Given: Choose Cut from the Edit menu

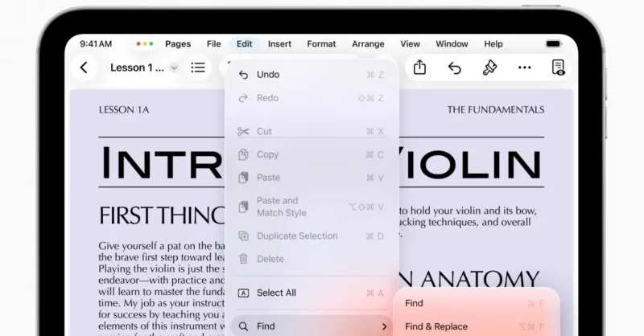Looking at the screenshot, I should (312, 131).
